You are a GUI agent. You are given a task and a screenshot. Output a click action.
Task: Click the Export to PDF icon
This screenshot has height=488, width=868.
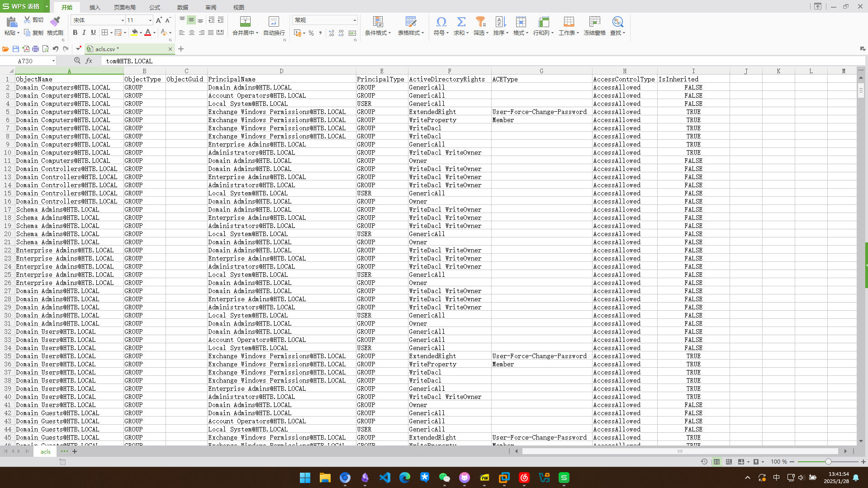(26, 49)
